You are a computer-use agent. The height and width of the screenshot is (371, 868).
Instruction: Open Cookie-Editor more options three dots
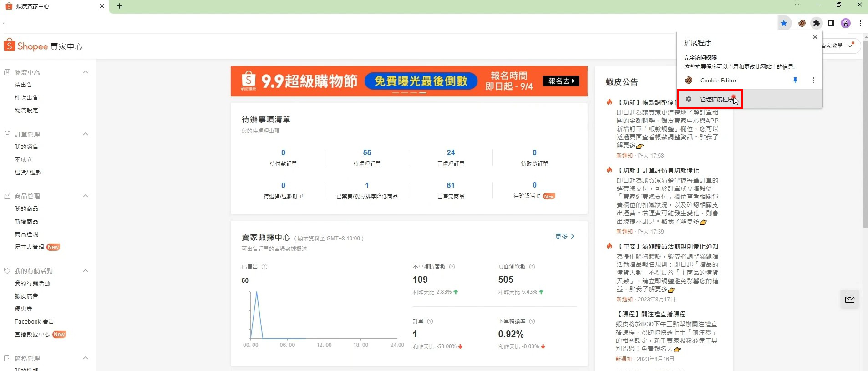813,80
